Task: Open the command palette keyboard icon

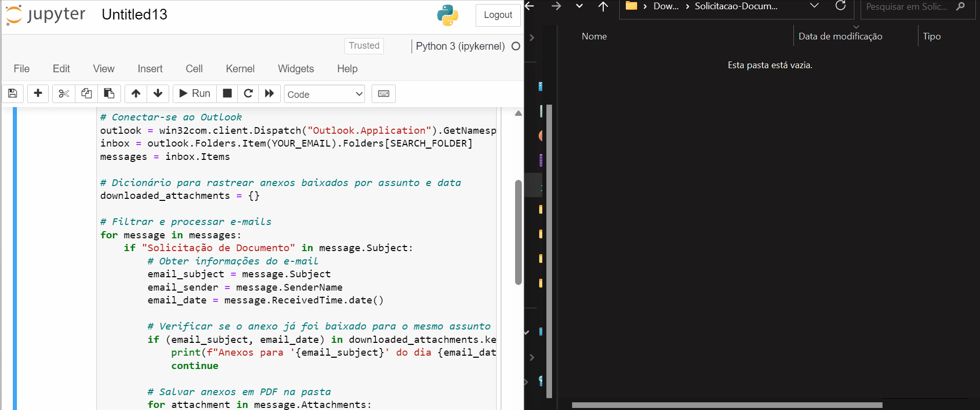Action: [383, 93]
